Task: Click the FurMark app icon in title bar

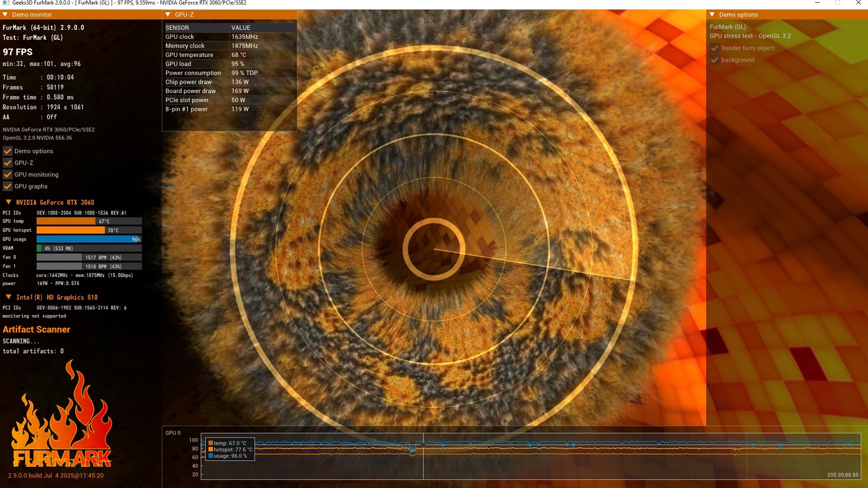Action: 6,3
